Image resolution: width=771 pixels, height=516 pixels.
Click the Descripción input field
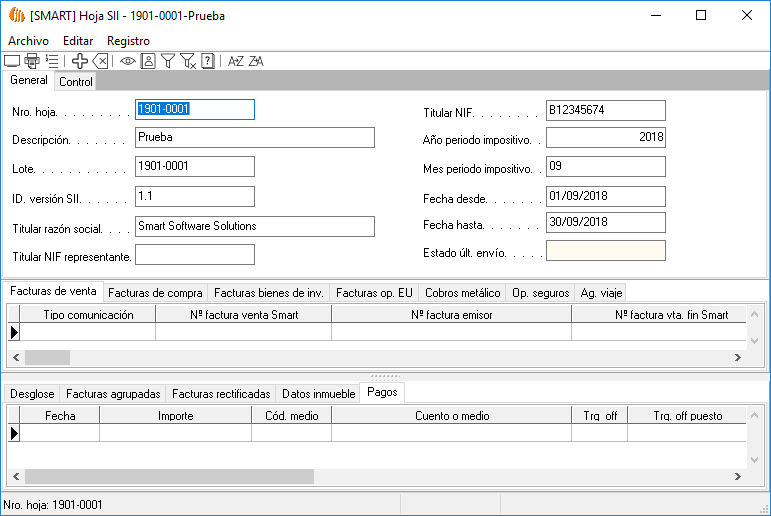[254, 138]
